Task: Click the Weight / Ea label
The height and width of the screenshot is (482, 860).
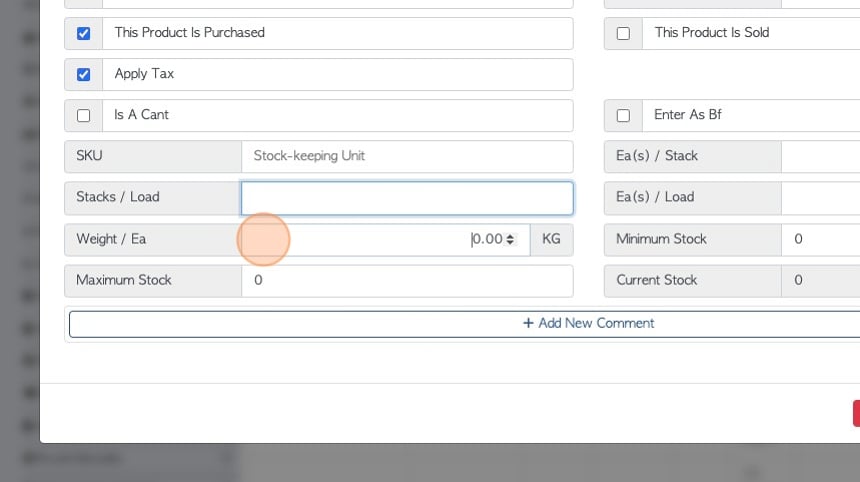Action: 153,240
